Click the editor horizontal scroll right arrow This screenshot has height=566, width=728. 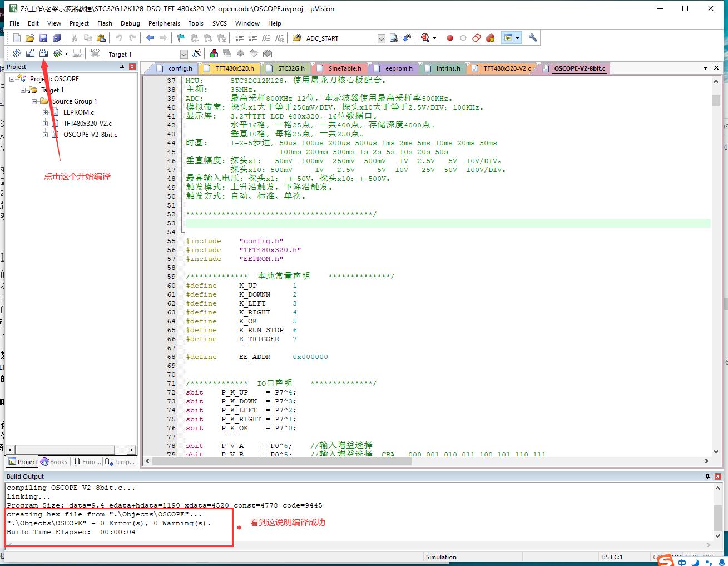[706, 461]
